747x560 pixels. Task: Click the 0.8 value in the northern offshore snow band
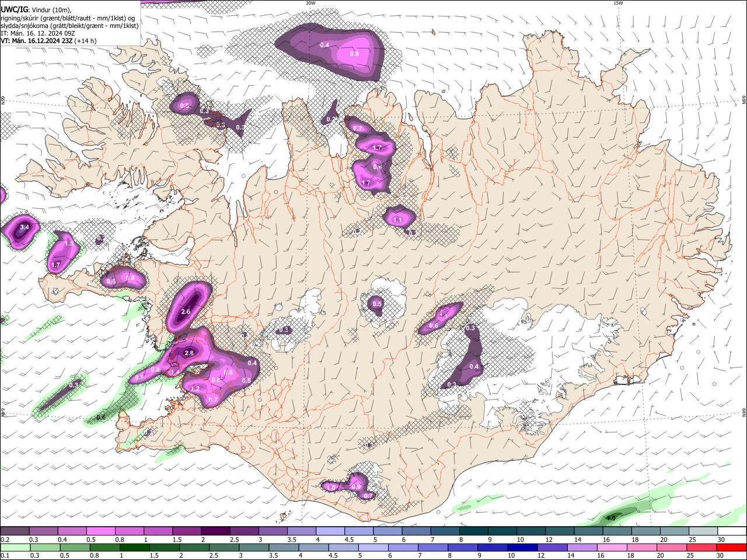click(x=354, y=54)
